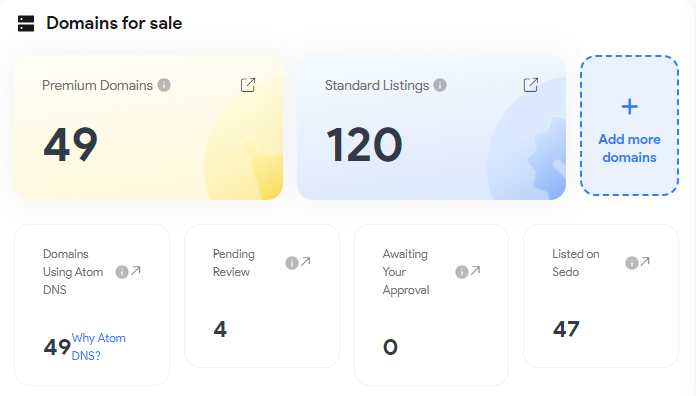This screenshot has height=396, width=696.
Task: Click the Listed on Sedo info icon
Action: 632,263
